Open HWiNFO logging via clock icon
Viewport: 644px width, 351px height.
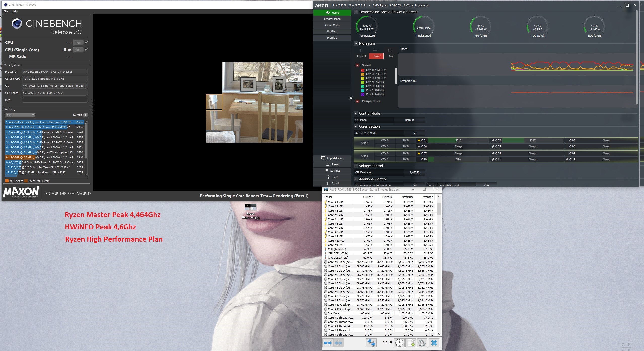coord(400,343)
